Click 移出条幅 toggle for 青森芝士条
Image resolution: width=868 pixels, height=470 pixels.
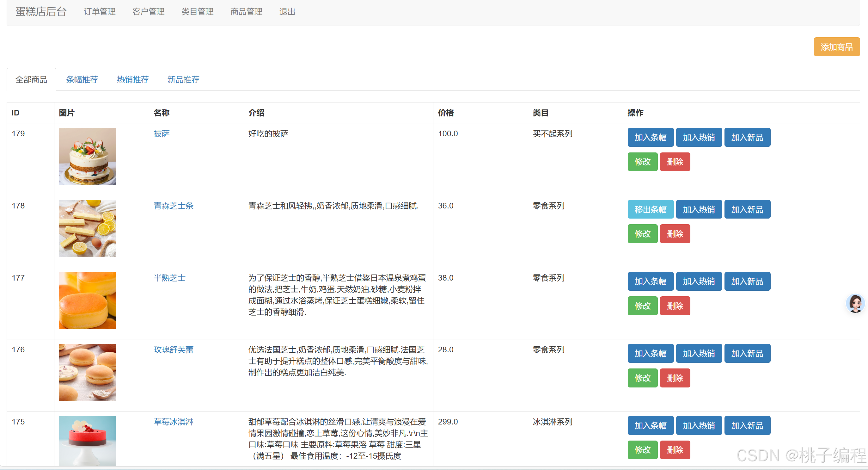[650, 209]
